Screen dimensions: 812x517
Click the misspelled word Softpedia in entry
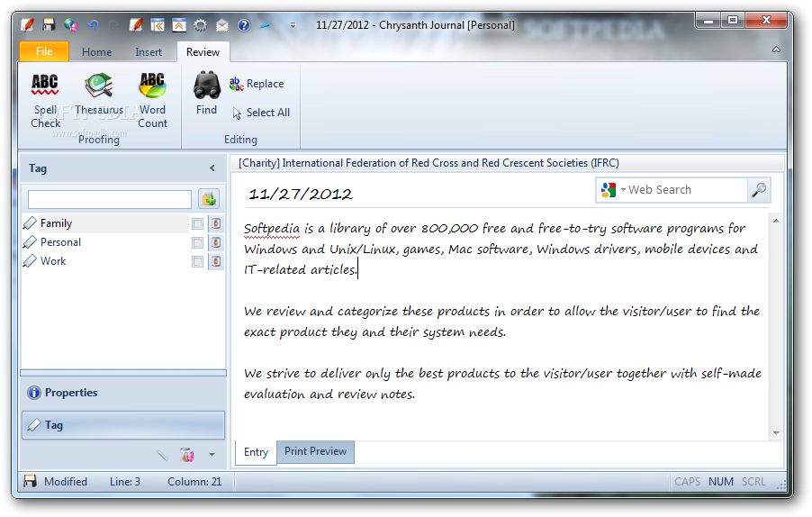point(272,229)
